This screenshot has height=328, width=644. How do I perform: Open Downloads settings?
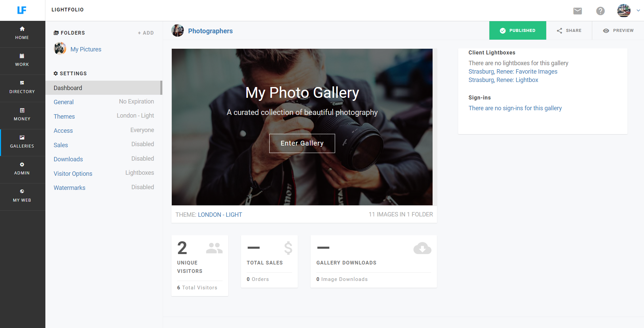click(68, 159)
